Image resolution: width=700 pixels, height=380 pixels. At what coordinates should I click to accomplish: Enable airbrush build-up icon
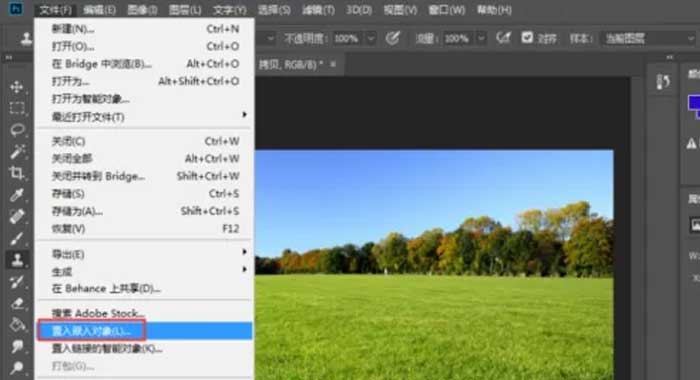click(503, 38)
